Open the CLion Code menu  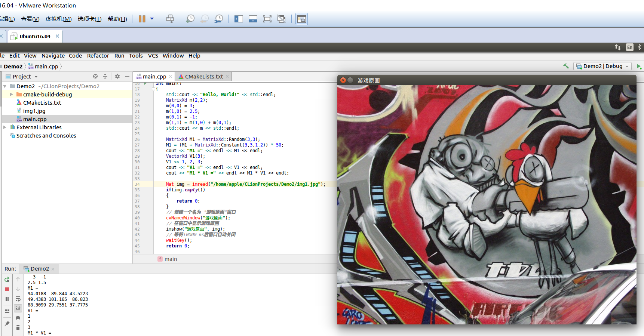[x=75, y=56]
